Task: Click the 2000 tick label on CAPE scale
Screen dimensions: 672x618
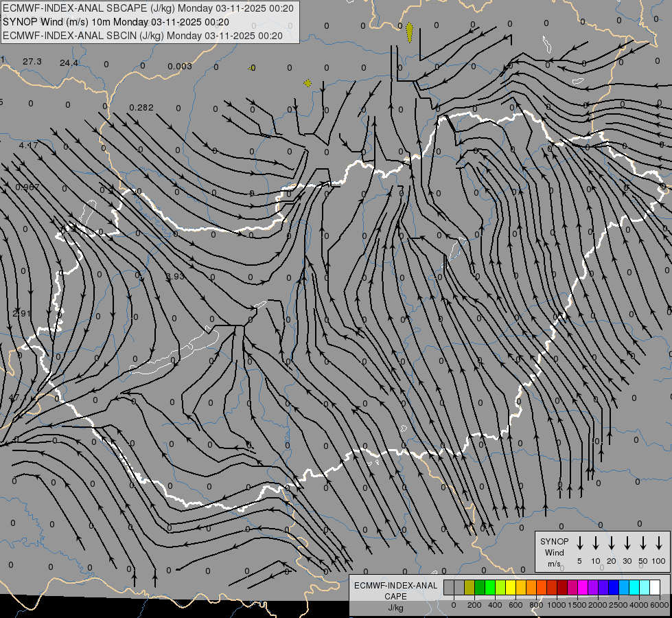Action: 597,605
